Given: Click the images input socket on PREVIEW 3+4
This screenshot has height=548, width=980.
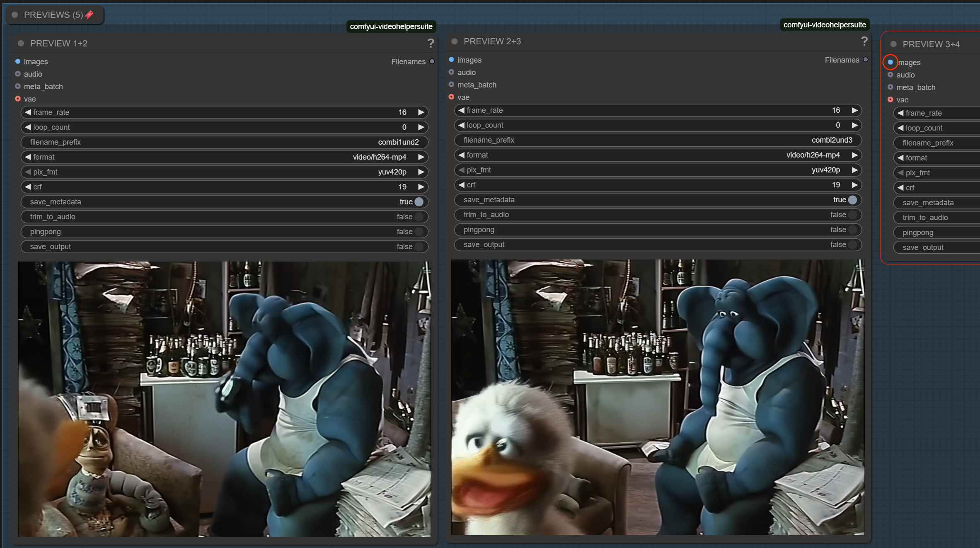Looking at the screenshot, I should click(890, 62).
